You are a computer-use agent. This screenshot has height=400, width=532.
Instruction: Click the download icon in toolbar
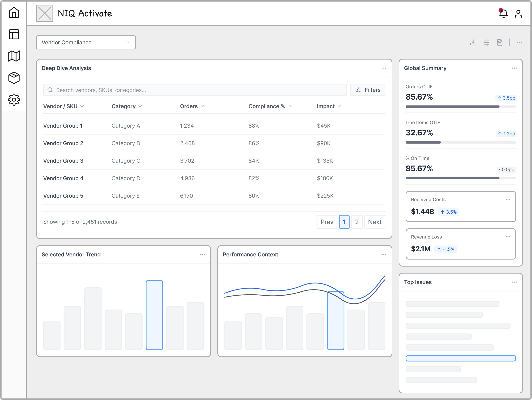tap(473, 42)
